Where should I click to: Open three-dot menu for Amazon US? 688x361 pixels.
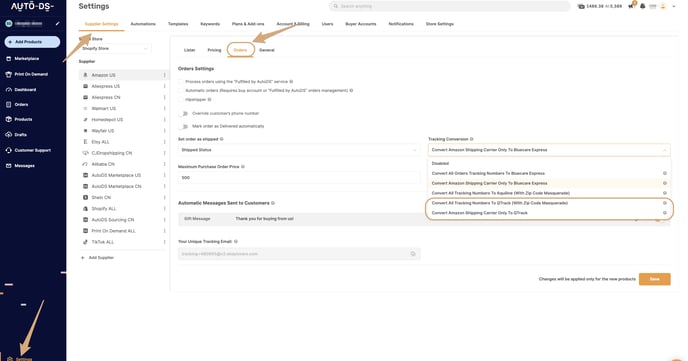pos(165,75)
